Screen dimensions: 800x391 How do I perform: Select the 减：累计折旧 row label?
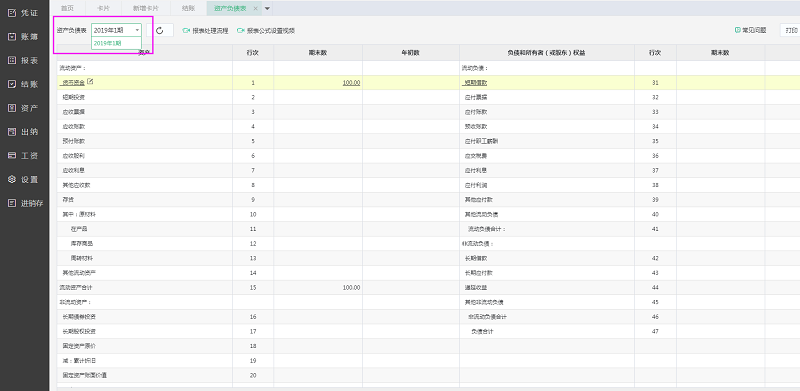coord(79,361)
